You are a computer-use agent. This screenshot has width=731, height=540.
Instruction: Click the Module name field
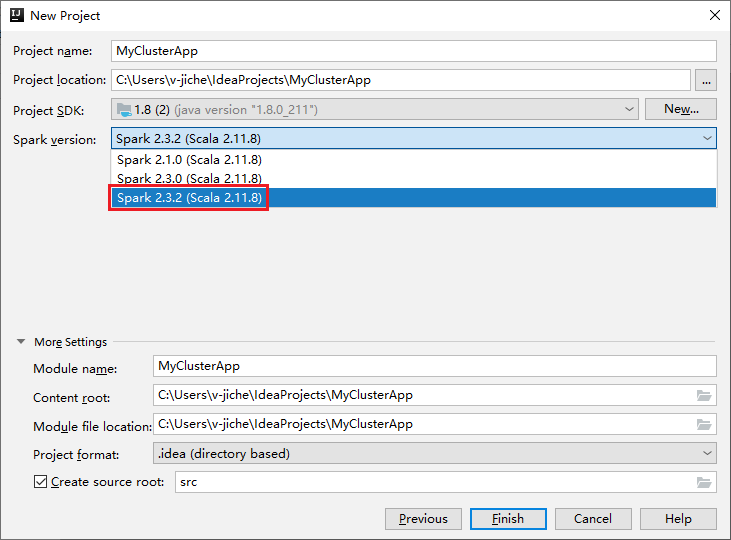434,366
